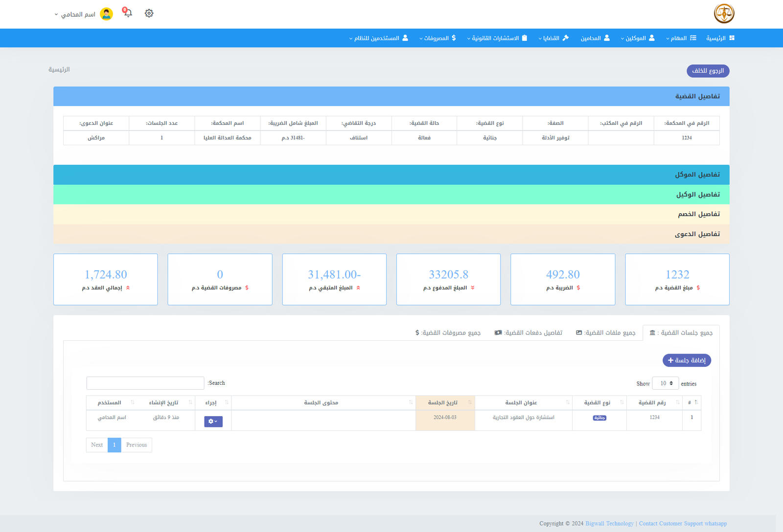Open the gear action dropdown in session row
783x532 pixels.
coord(213,421)
